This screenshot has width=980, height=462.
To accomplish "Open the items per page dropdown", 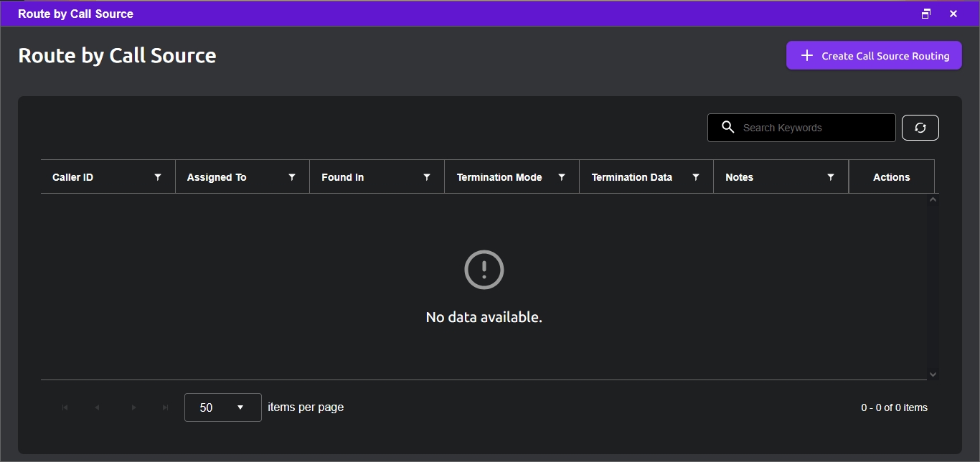I will 223,407.
